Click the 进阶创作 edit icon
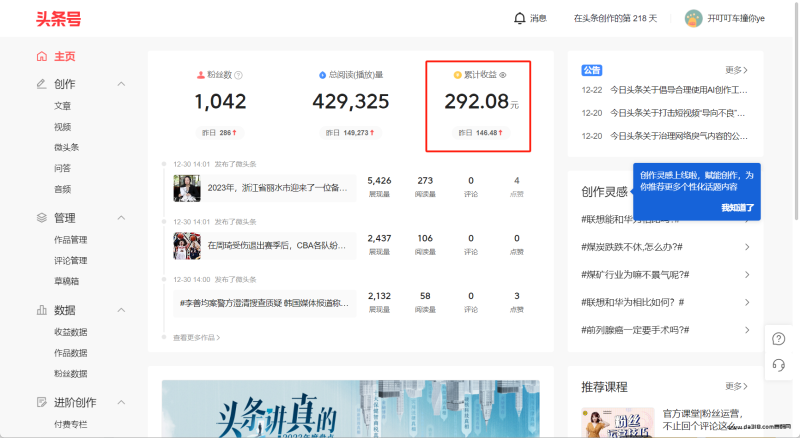The height and width of the screenshot is (438, 800). (x=42, y=402)
